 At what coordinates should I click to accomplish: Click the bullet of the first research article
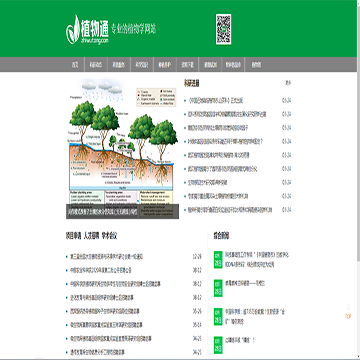pos(185,101)
